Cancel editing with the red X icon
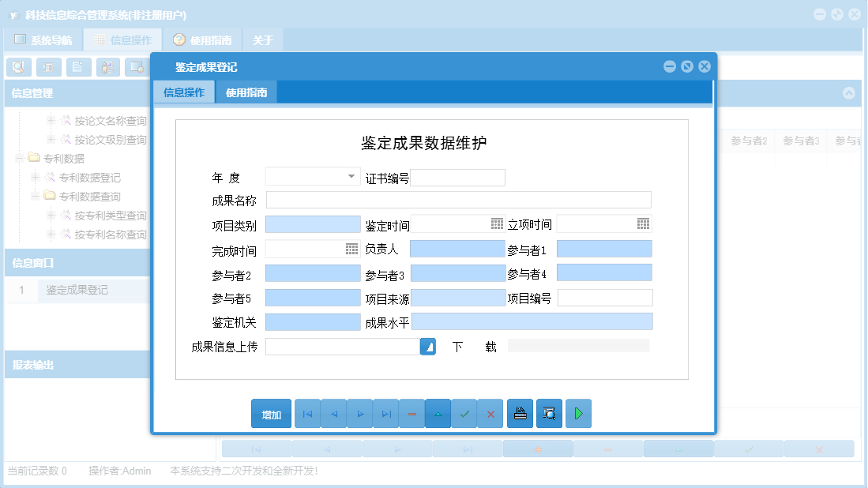Image resolution: width=868 pixels, height=488 pixels. (490, 413)
